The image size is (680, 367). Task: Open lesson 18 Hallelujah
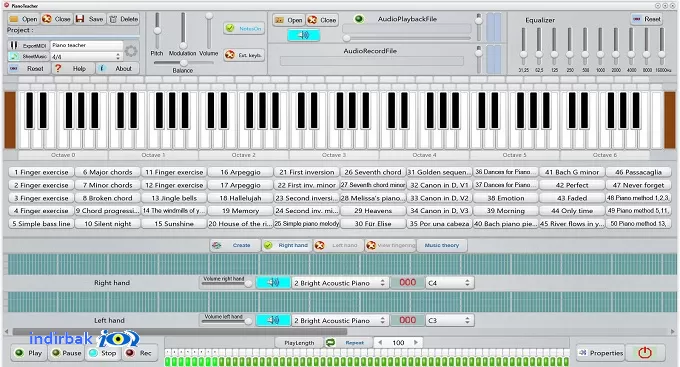(x=240, y=198)
